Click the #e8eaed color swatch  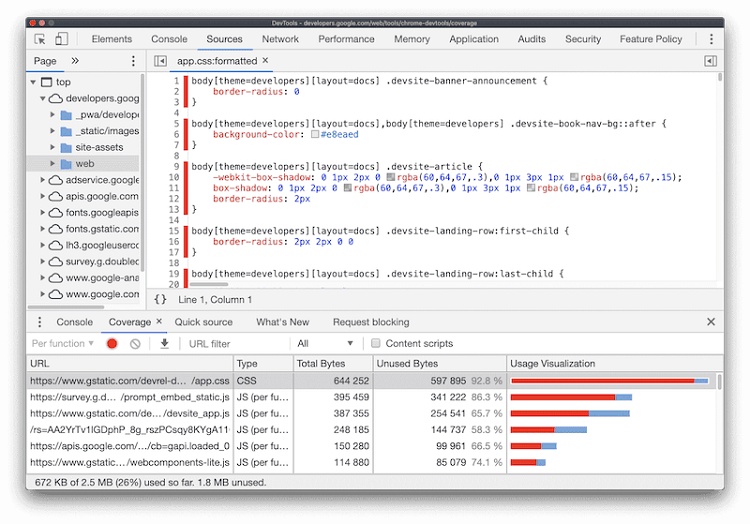(315, 134)
